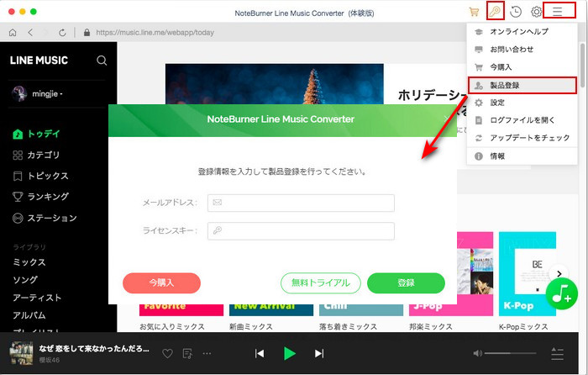The width and height of the screenshot is (588, 375).
Task: Click the 無料トライアル button
Action: point(321,283)
